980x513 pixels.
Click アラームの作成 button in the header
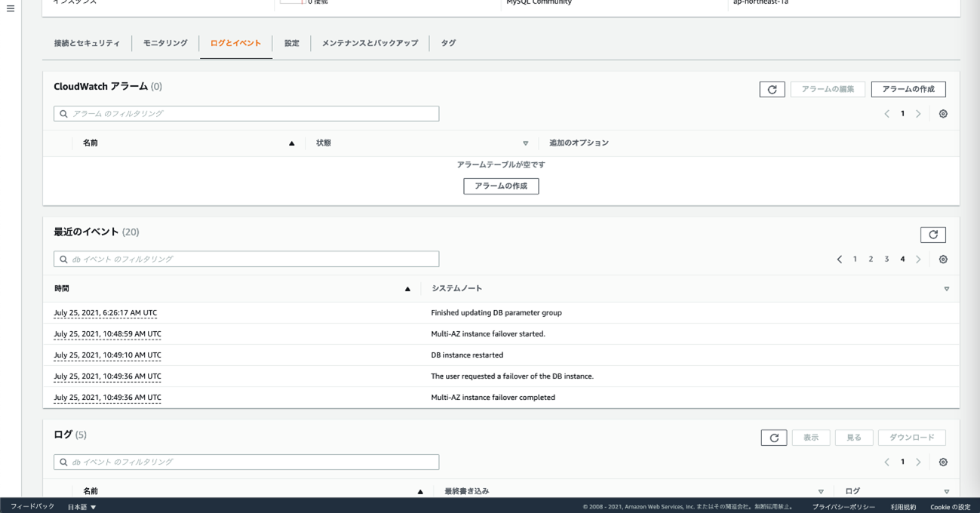click(908, 89)
